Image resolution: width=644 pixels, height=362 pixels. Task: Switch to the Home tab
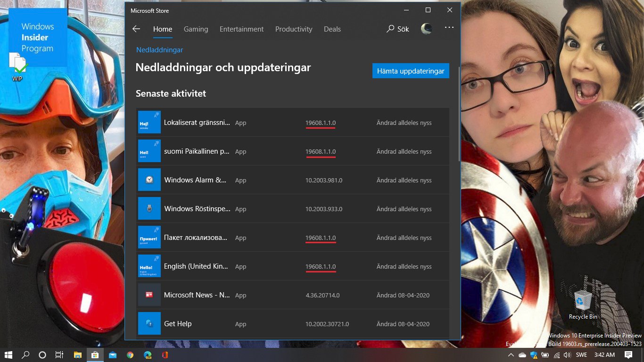point(163,29)
